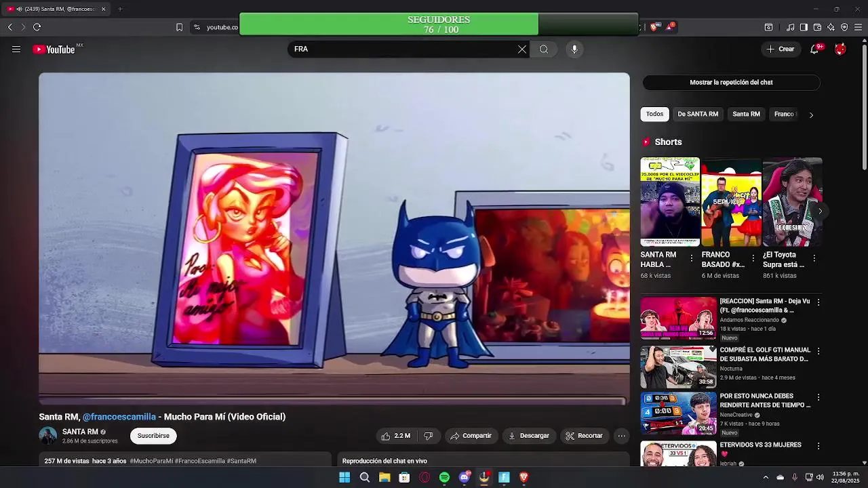
Task: Click Mostrar la repetición del chat
Action: 731,83
